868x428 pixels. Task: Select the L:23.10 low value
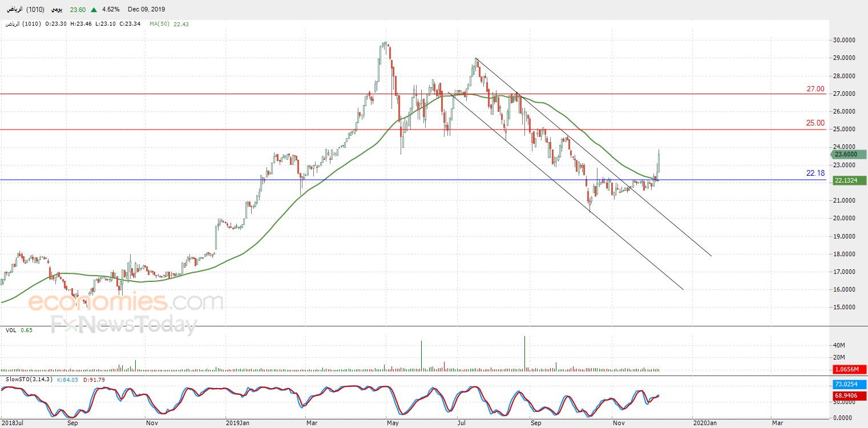tap(106, 24)
